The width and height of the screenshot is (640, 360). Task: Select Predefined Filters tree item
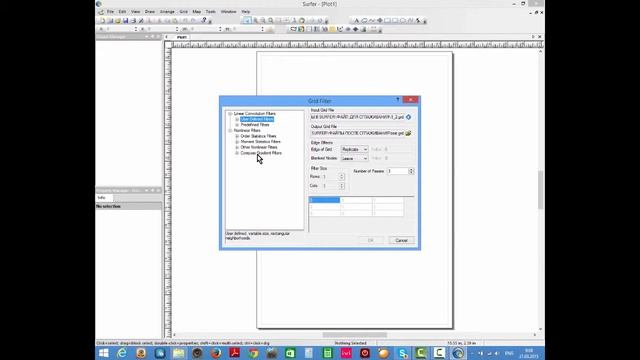(255, 125)
